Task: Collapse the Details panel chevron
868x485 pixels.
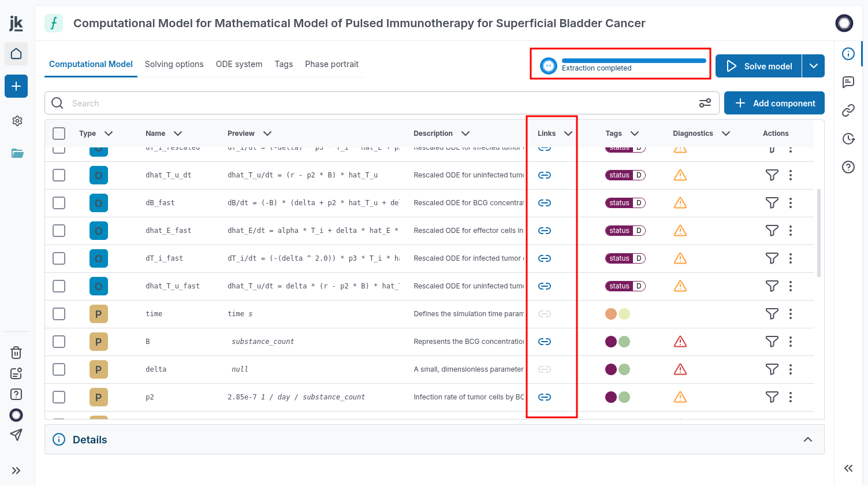Action: (808, 440)
